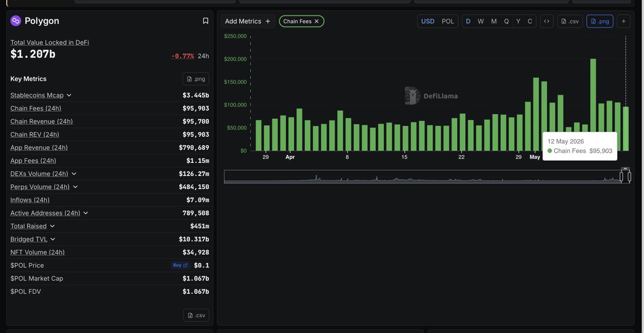644x333 pixels.
Task: Click the Chain Fees (24h) label
Action: pyautogui.click(x=35, y=108)
